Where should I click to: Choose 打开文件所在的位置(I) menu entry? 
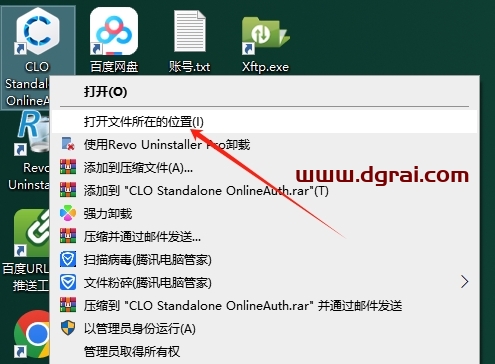(265, 122)
